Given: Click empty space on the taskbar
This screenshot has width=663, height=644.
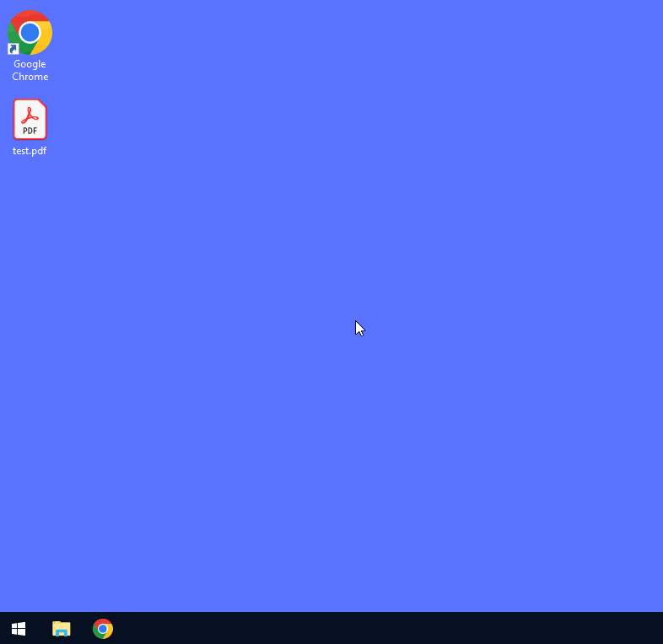Looking at the screenshot, I should [x=380, y=629].
